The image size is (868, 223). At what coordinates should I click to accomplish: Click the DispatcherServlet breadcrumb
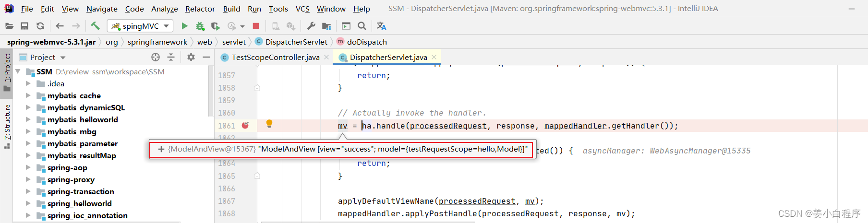[291, 42]
